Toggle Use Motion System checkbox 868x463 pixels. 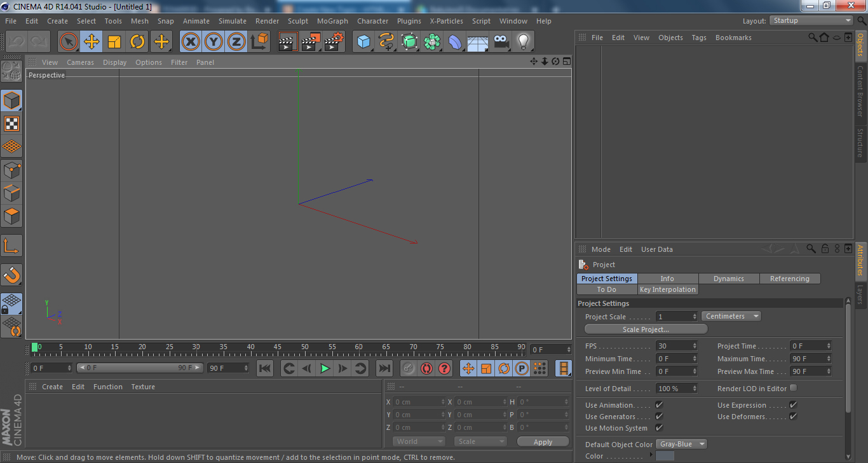(659, 428)
